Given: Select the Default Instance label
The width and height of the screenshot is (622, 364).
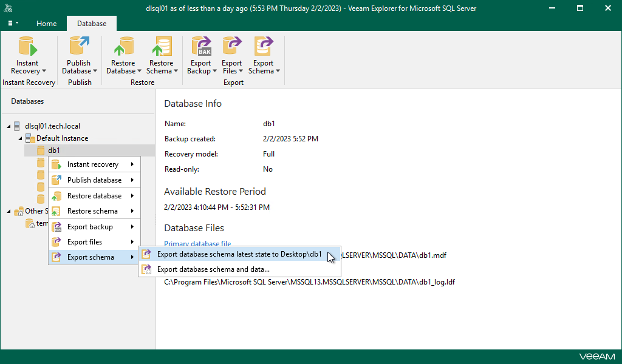Looking at the screenshot, I should tap(63, 138).
